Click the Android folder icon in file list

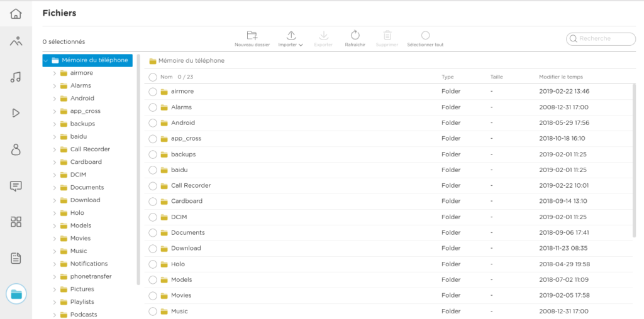(x=164, y=123)
